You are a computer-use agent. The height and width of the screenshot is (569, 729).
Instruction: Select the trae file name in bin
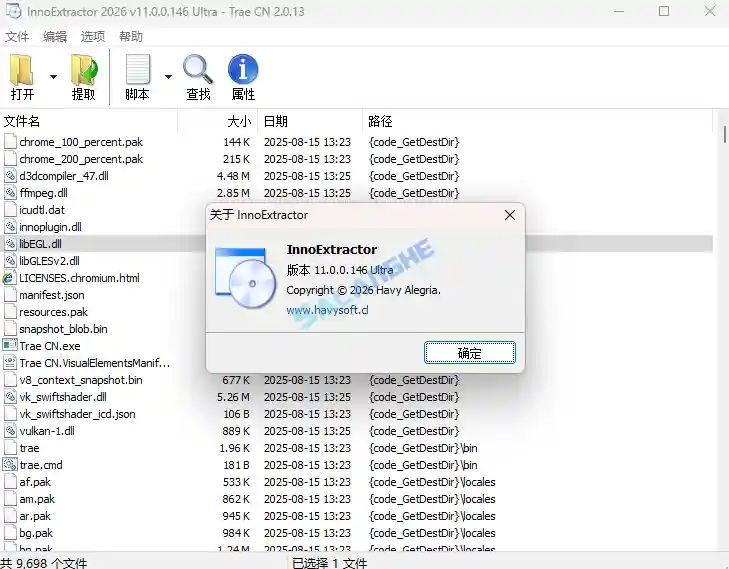(x=29, y=448)
